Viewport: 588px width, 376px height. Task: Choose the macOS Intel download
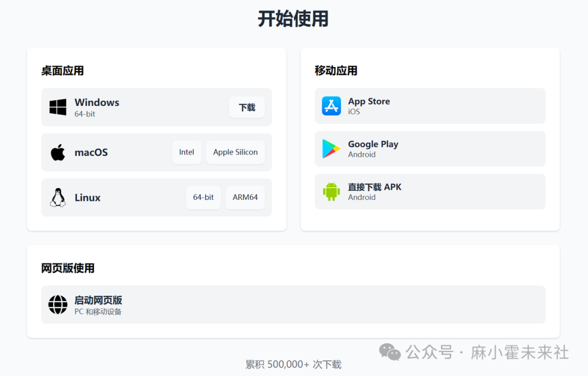(x=186, y=152)
